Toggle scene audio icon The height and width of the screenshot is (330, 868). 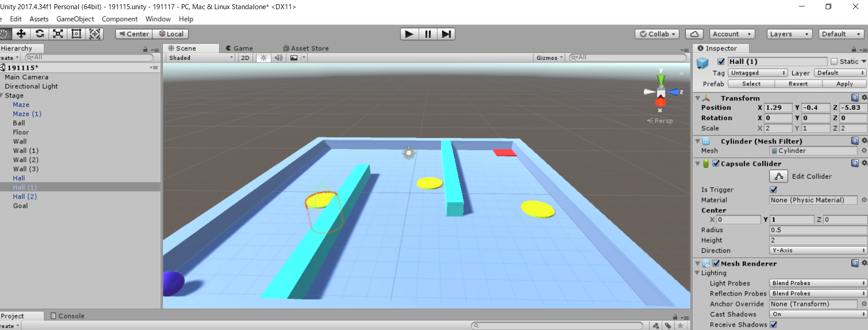point(279,58)
